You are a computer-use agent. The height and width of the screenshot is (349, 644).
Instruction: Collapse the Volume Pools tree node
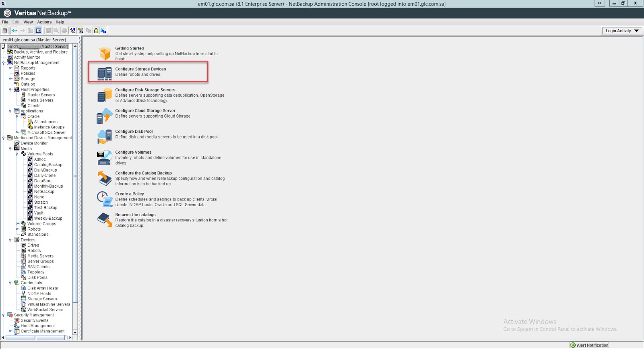click(x=17, y=154)
